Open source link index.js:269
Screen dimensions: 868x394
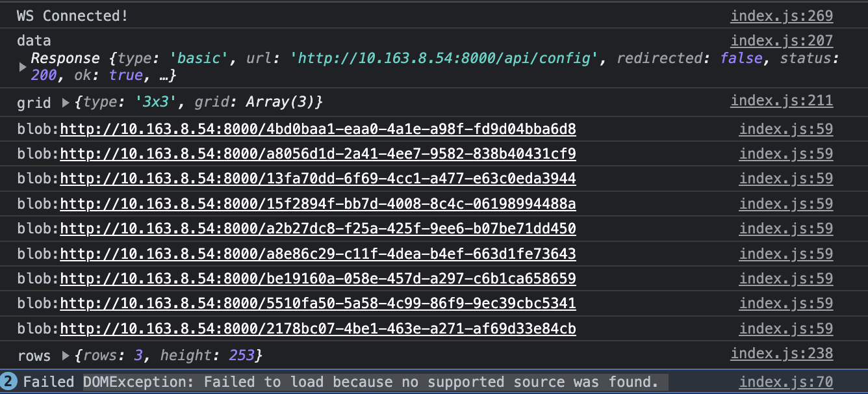click(782, 16)
